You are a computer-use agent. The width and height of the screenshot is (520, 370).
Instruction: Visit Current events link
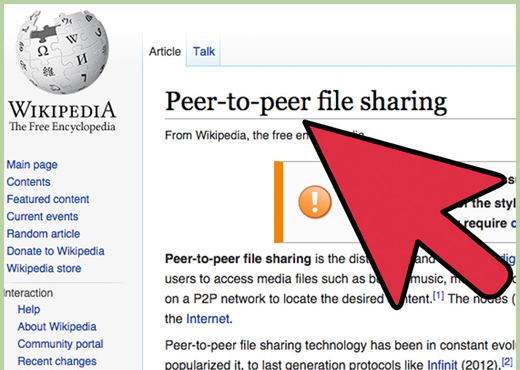(42, 217)
